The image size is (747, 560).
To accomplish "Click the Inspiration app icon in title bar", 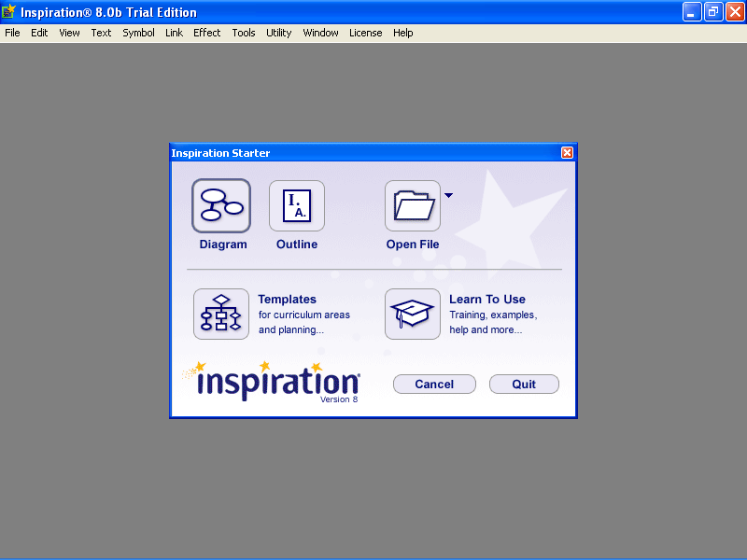I will [8, 11].
